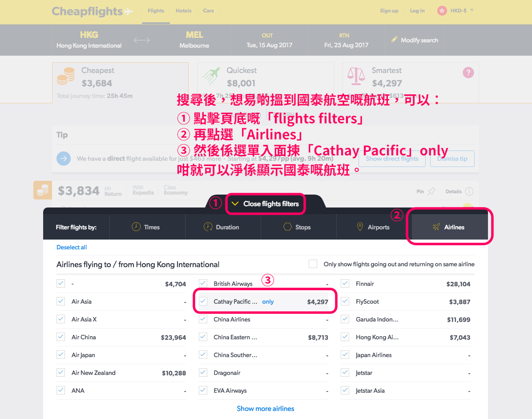Uncheck the Japan Airlines checkbox

click(x=345, y=355)
